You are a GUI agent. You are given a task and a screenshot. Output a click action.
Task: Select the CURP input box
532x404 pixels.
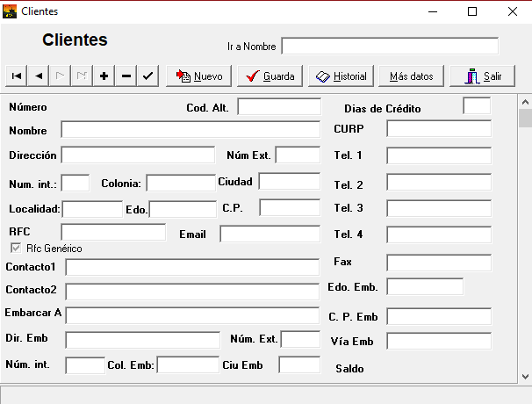tap(438, 129)
